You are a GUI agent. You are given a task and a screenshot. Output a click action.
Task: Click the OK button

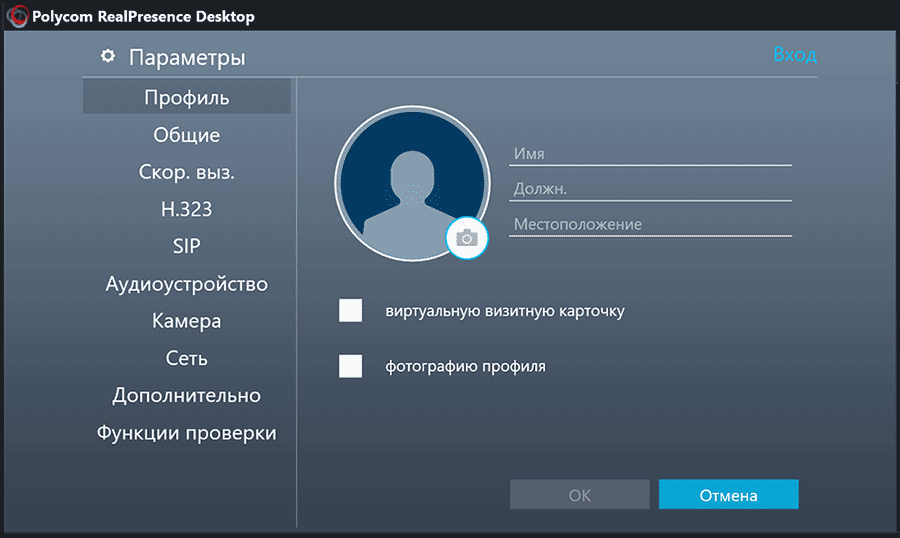coord(580,494)
